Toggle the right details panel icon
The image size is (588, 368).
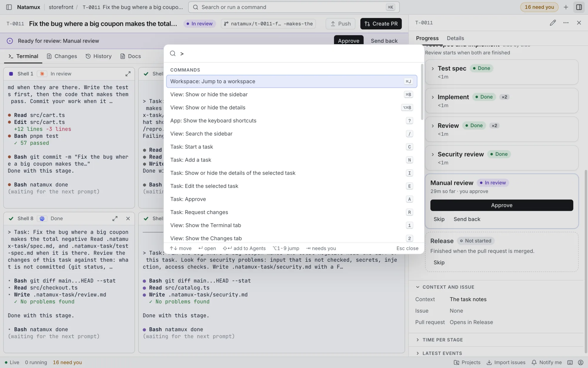[579, 7]
